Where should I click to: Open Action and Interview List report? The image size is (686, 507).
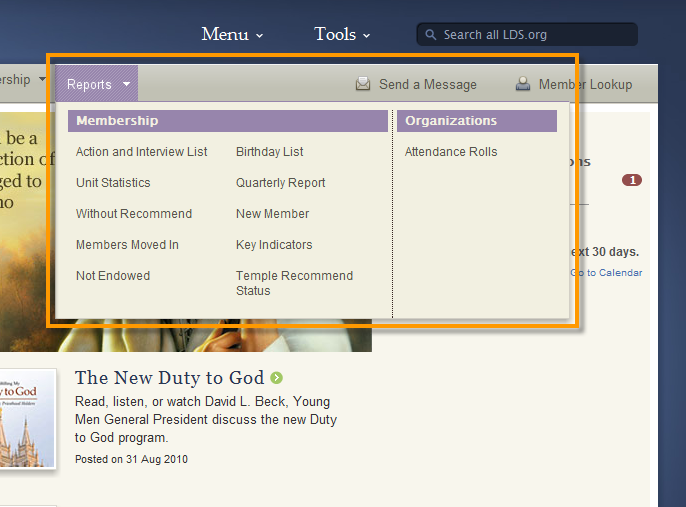[x=141, y=152]
